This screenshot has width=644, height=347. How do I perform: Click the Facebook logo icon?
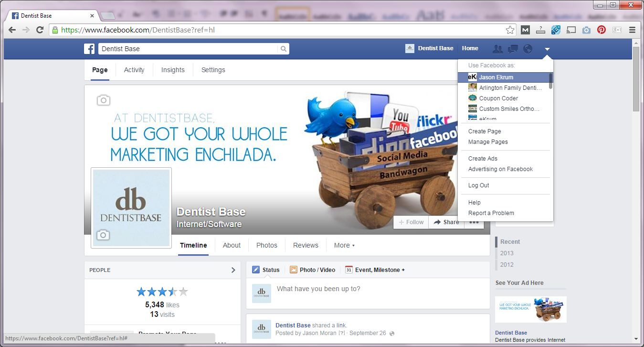pyautogui.click(x=89, y=48)
